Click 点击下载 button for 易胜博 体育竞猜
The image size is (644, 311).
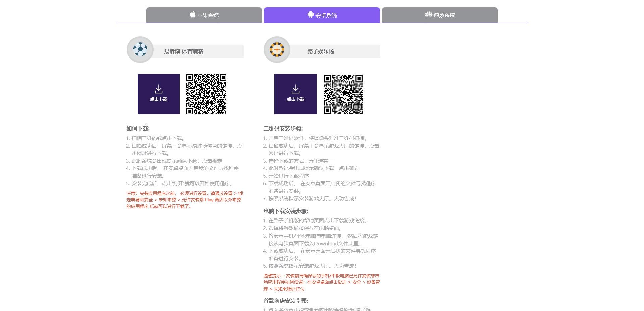[159, 94]
